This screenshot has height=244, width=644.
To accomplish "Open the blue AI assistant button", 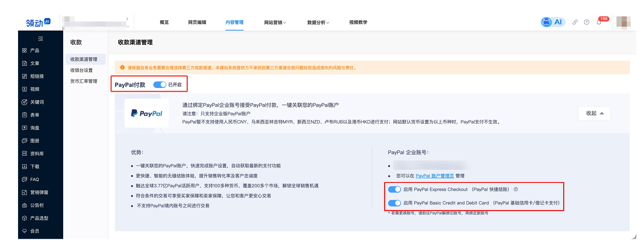I will click(x=553, y=22).
